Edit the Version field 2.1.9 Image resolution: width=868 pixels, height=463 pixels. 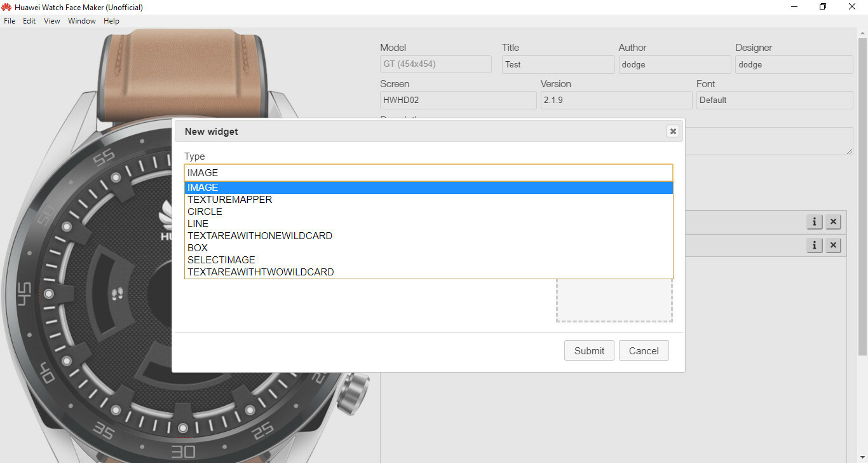[616, 100]
